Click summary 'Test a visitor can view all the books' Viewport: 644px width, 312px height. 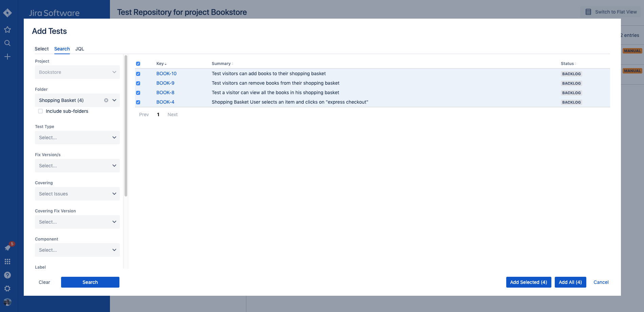(276, 92)
